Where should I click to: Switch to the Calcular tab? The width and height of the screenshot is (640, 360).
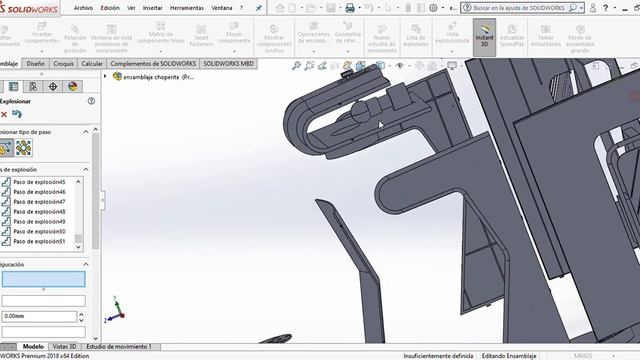point(92,64)
